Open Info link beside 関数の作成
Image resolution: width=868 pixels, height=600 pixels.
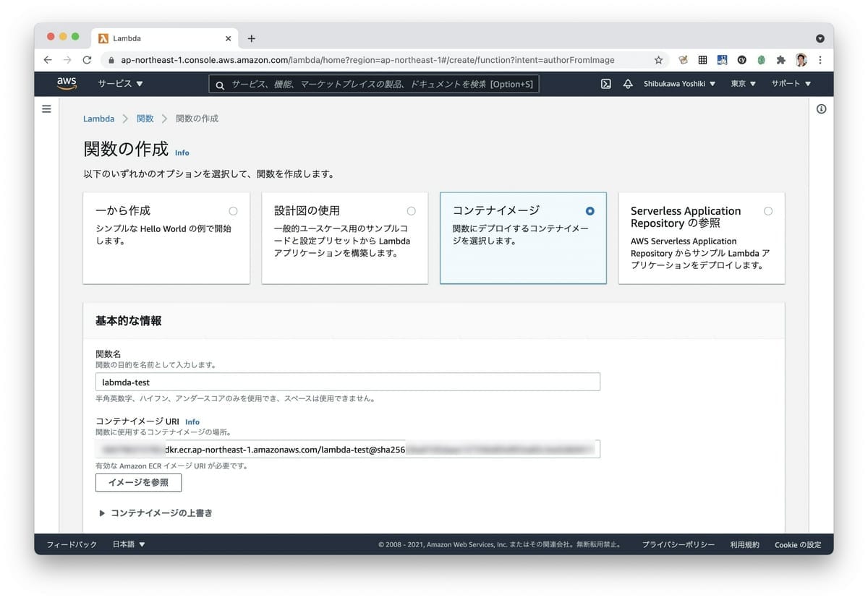(182, 153)
